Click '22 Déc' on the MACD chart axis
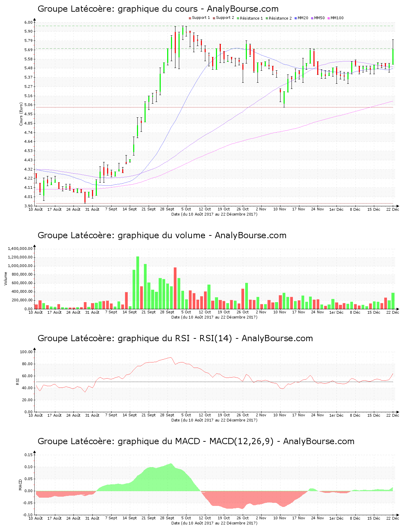The image size is (412, 532). point(392,518)
